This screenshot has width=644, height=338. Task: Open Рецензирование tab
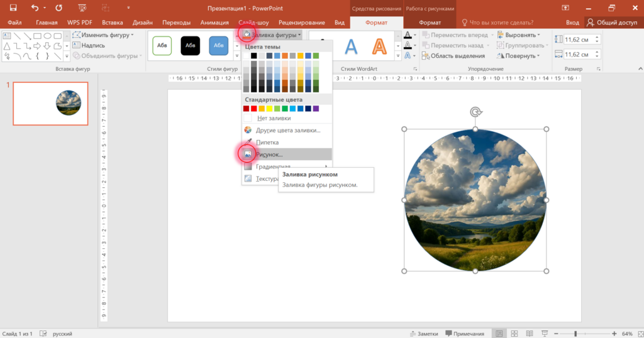coord(301,23)
